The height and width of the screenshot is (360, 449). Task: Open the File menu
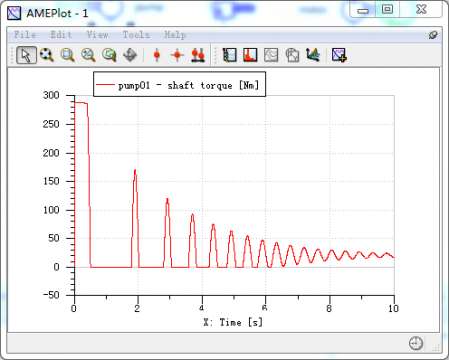coord(25,35)
